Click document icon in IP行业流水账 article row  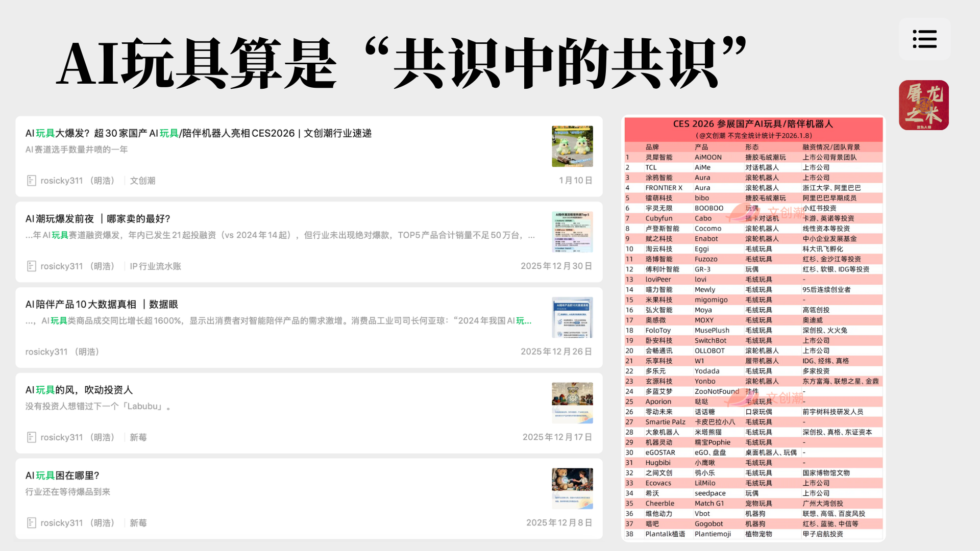[x=31, y=266]
